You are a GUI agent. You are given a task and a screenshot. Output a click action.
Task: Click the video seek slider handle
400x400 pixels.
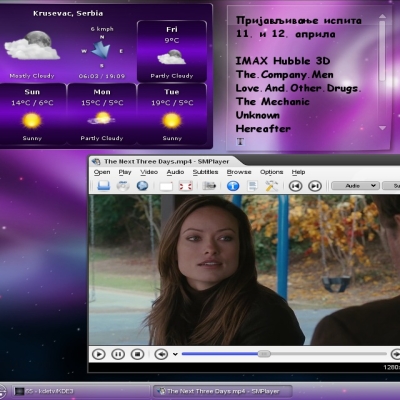pyautogui.click(x=264, y=354)
